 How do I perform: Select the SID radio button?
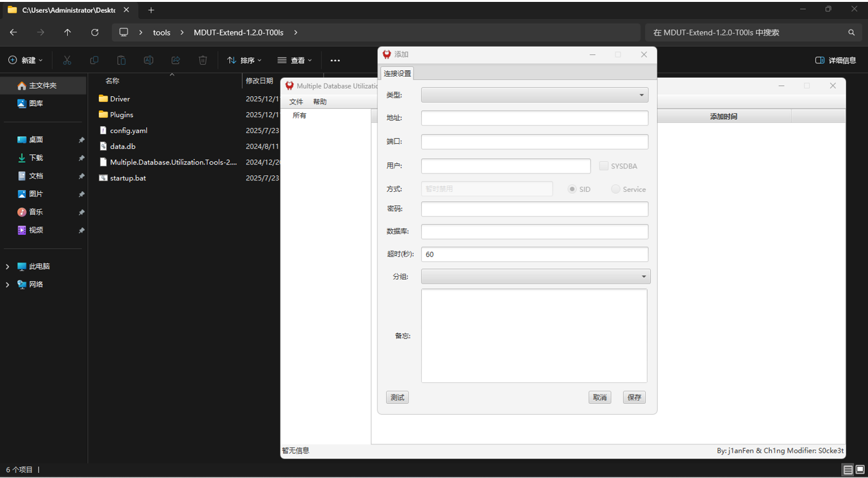[x=572, y=189]
